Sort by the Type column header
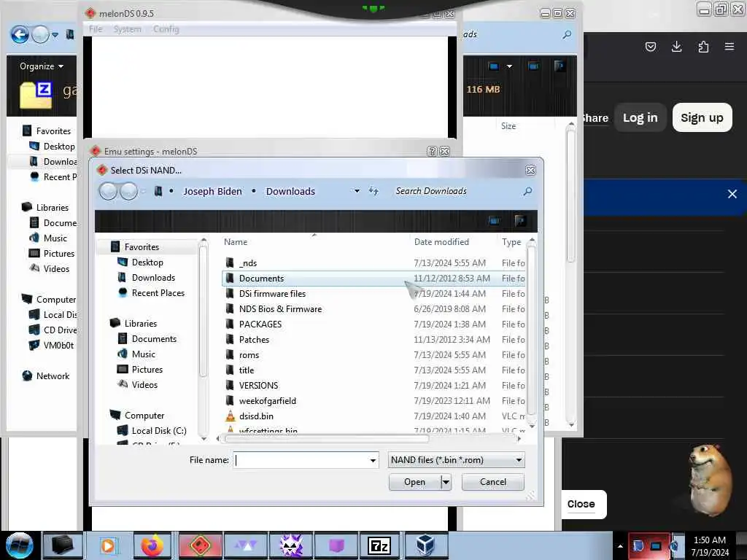 point(511,242)
